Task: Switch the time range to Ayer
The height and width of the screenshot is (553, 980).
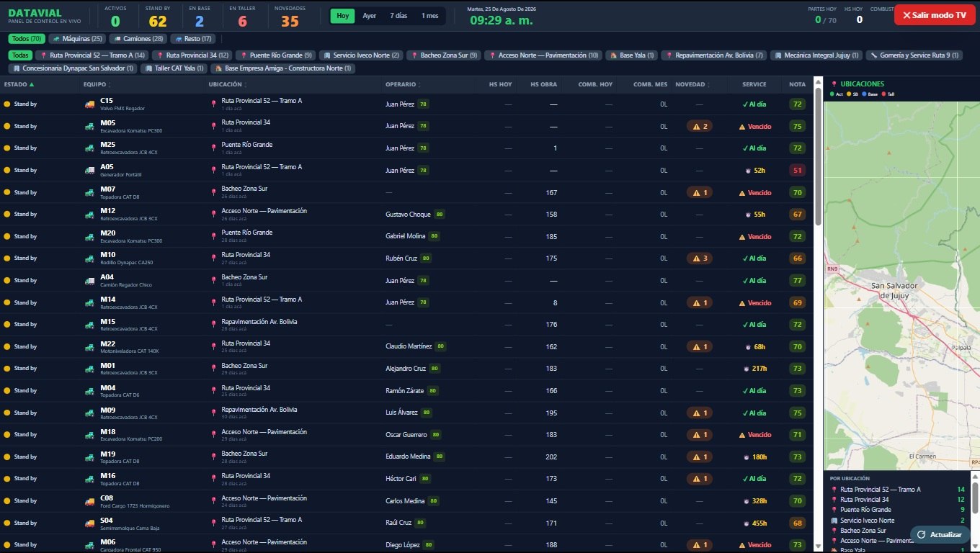Action: (x=370, y=16)
